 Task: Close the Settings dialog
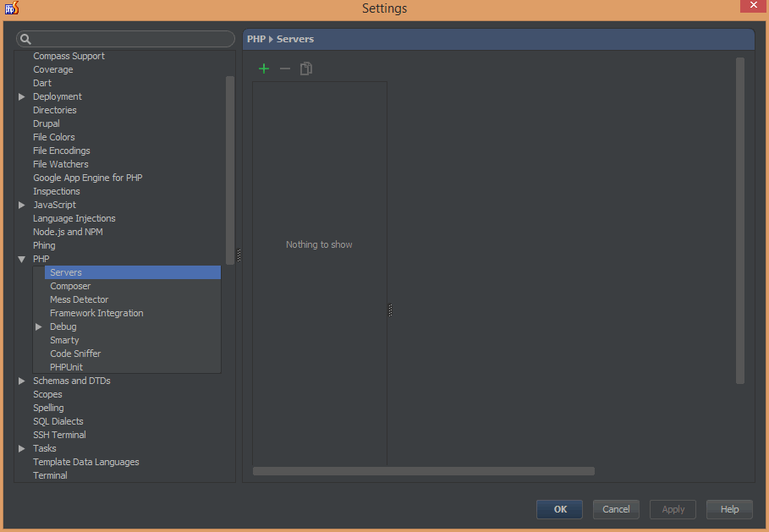tap(753, 6)
